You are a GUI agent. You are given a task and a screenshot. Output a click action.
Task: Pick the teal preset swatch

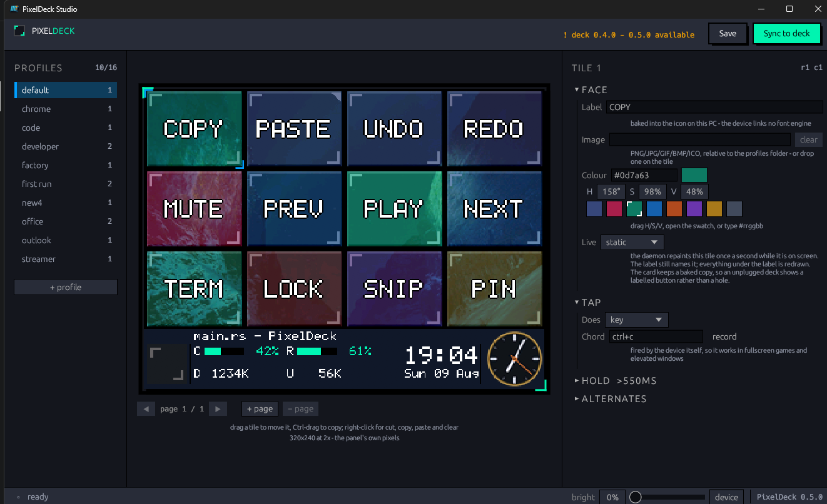tap(634, 209)
